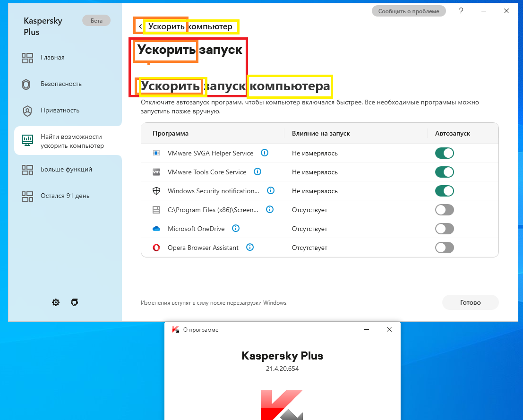The width and height of the screenshot is (523, 420).
Task: Open the Приватность sidebar icon
Action: click(27, 111)
